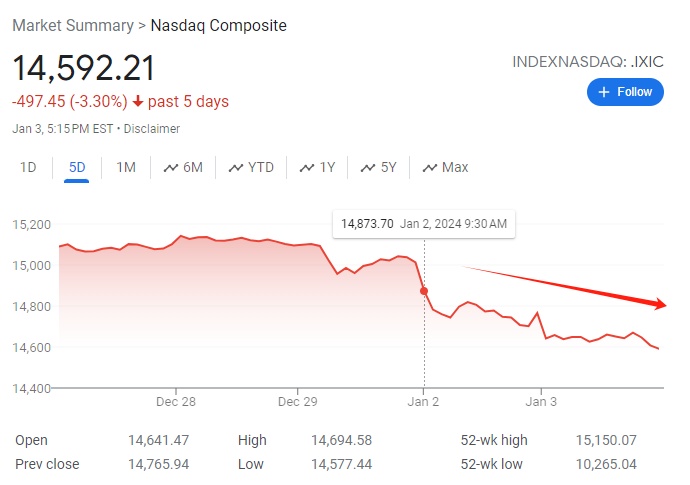Click the 14,873.70 chart tooltip
The image size is (690, 485).
[x=424, y=223]
